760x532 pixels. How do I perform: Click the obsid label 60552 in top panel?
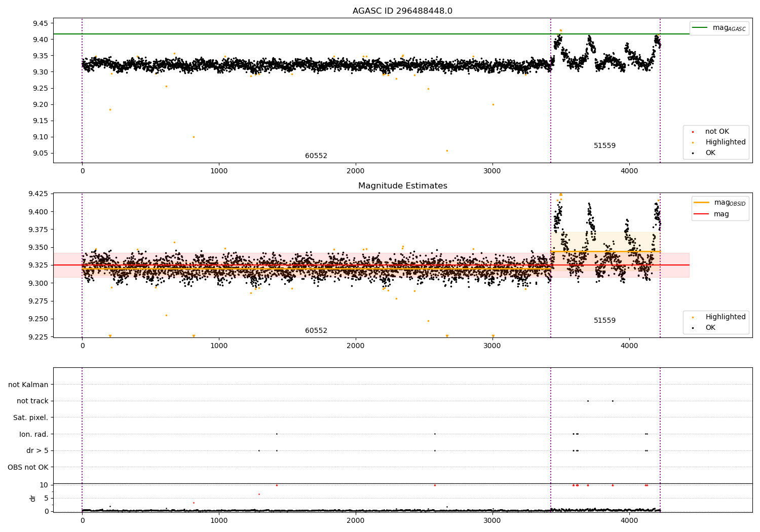316,156
